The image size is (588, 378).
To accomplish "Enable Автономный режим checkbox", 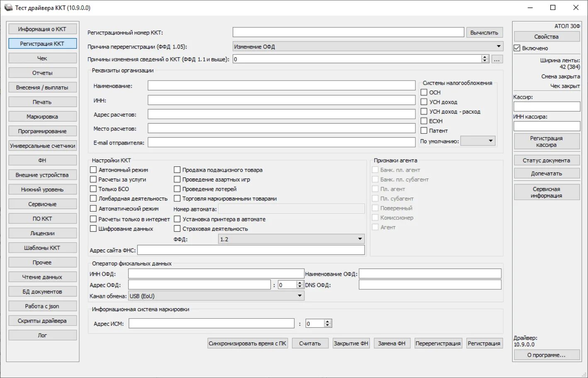I will pyautogui.click(x=93, y=170).
